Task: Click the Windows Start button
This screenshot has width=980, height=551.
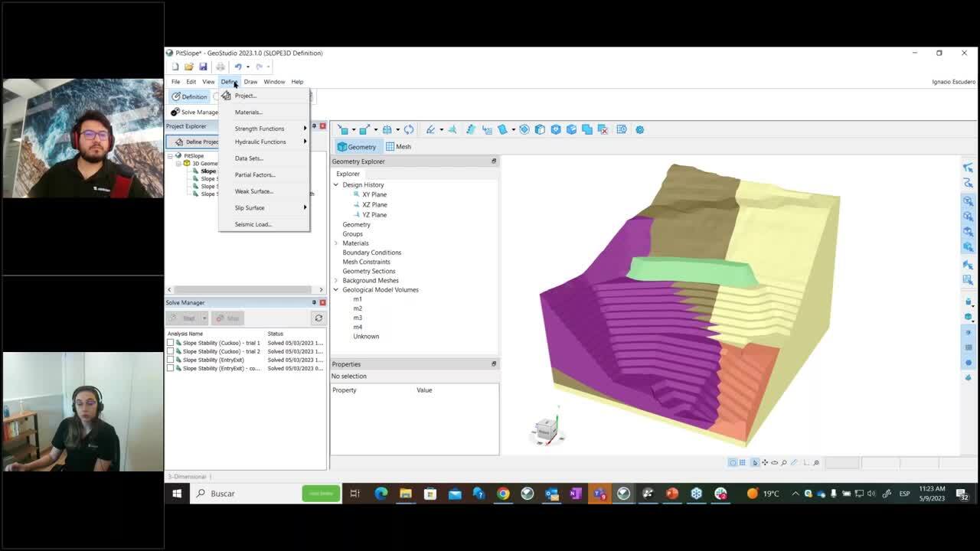Action: click(x=177, y=494)
